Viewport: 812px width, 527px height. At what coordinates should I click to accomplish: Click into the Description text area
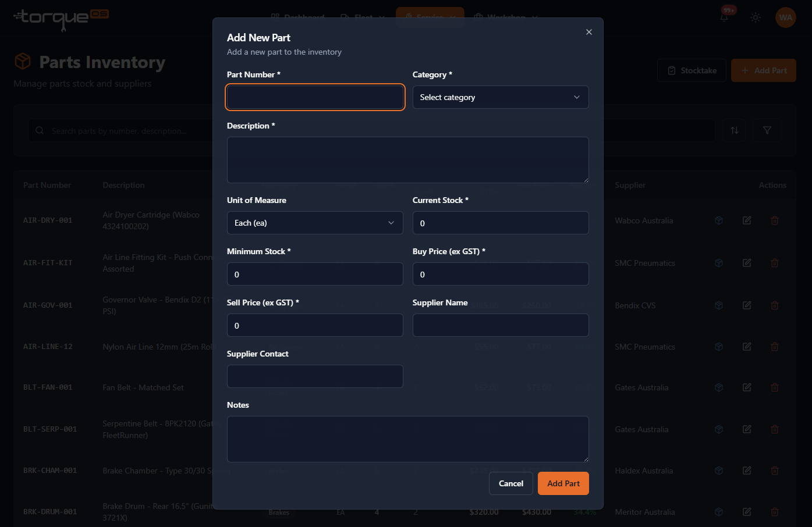pyautogui.click(x=408, y=160)
